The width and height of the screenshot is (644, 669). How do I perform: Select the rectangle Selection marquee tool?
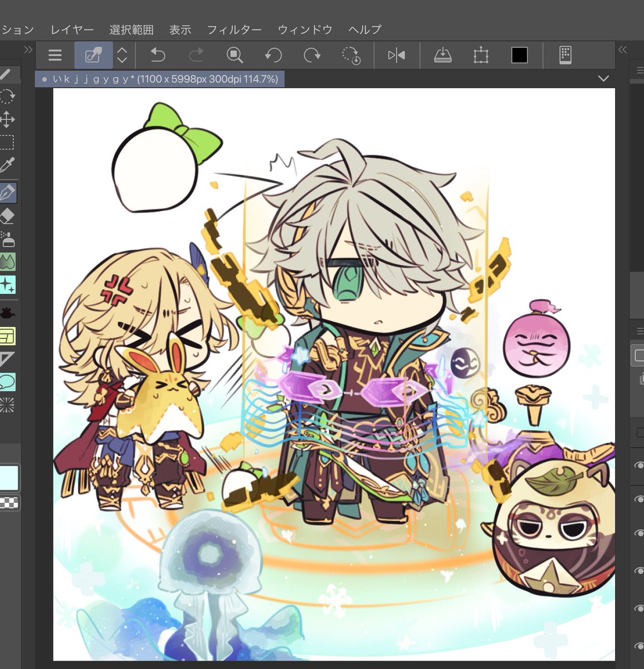[7, 143]
